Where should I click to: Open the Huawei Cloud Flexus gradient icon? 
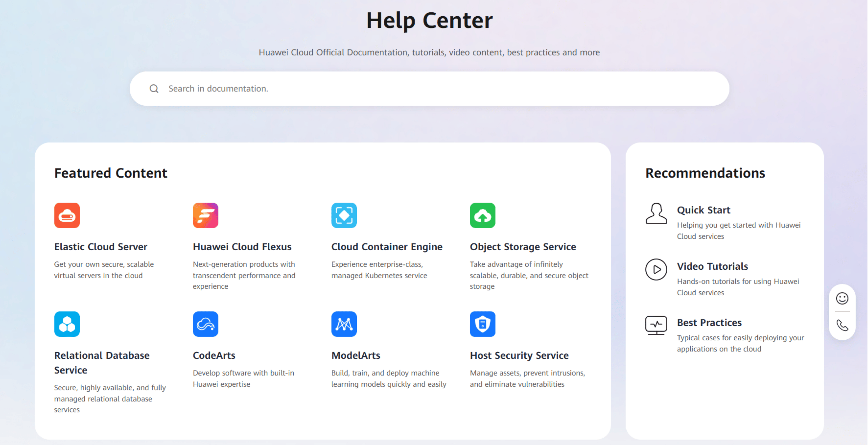206,215
